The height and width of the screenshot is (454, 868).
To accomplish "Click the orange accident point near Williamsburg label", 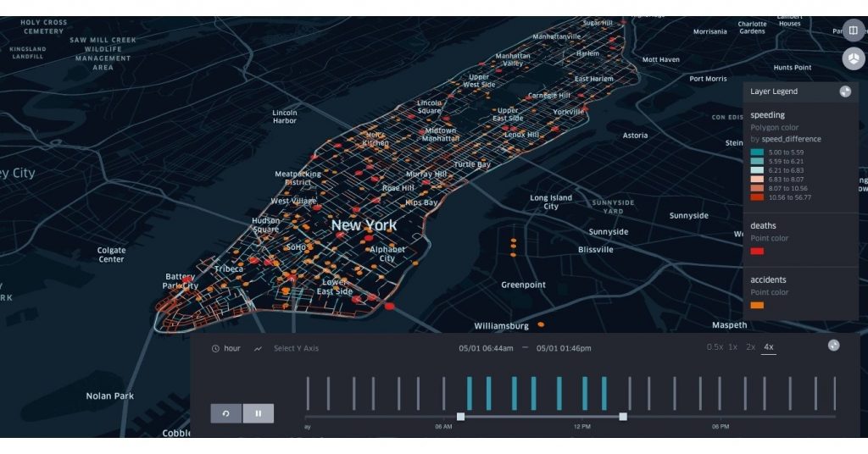I will pyautogui.click(x=541, y=324).
